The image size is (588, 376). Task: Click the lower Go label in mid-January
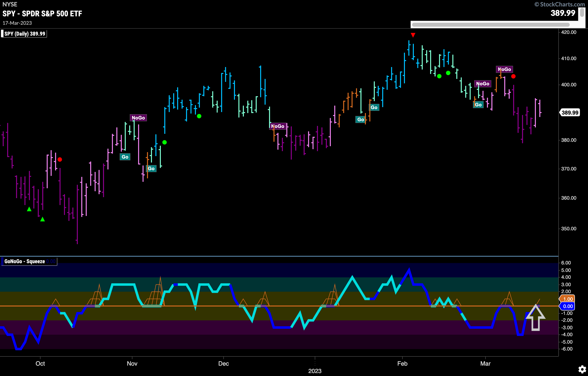360,119
